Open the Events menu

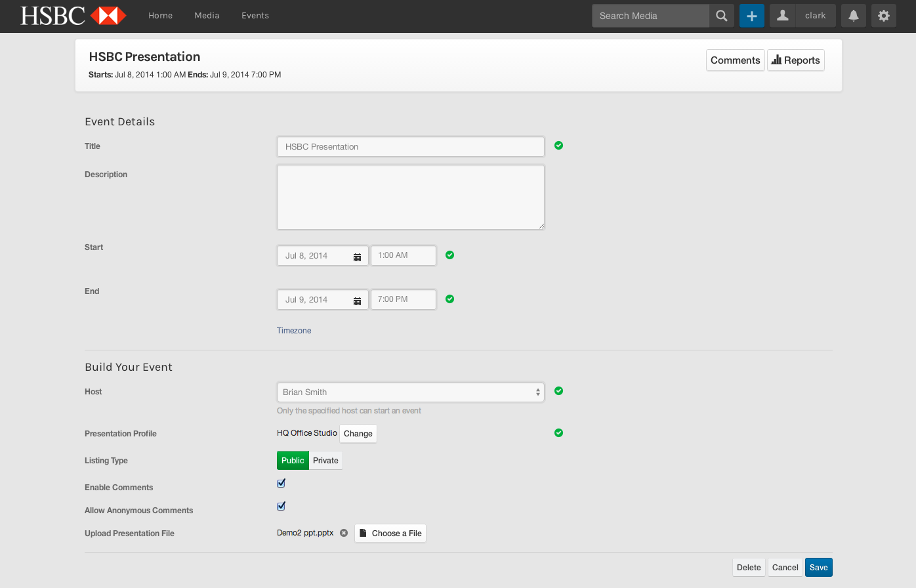click(255, 16)
